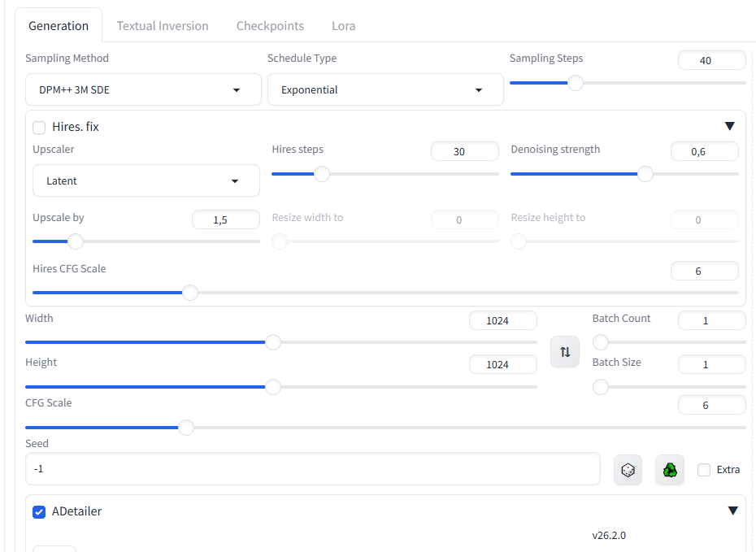Screen dimensions: 756x552
Task: Click the Seed input field
Action: click(x=312, y=469)
